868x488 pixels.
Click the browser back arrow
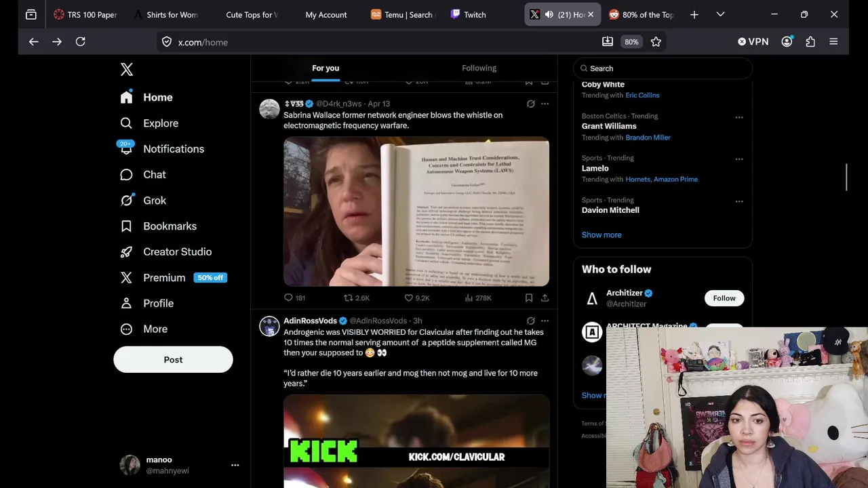(33, 42)
